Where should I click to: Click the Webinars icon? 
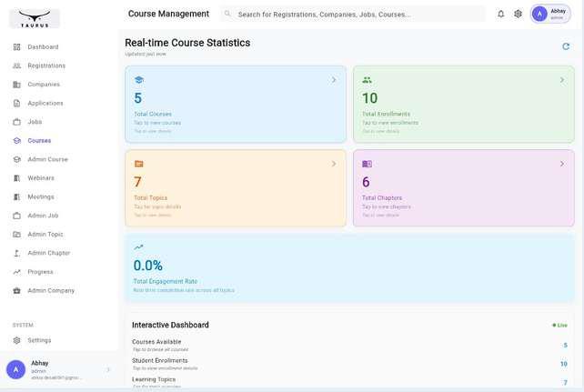click(16, 178)
